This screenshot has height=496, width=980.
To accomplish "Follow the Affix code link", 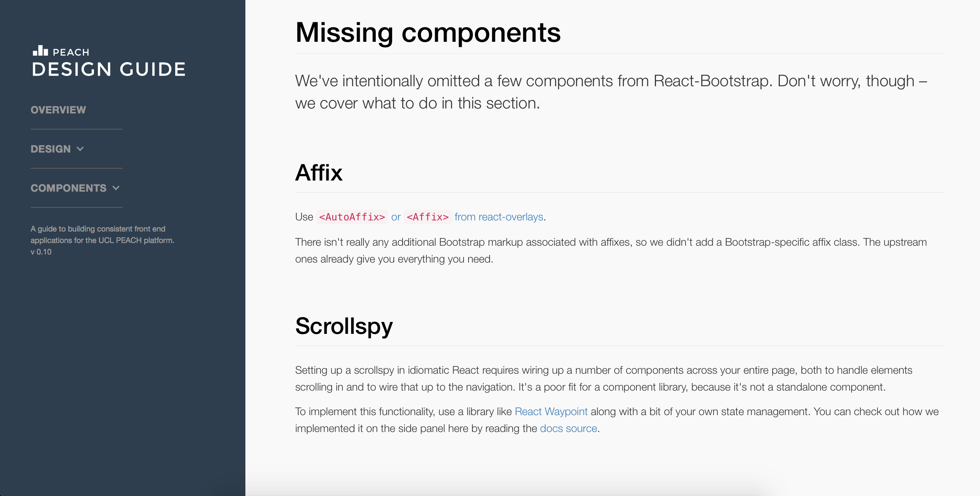I will click(x=428, y=217).
